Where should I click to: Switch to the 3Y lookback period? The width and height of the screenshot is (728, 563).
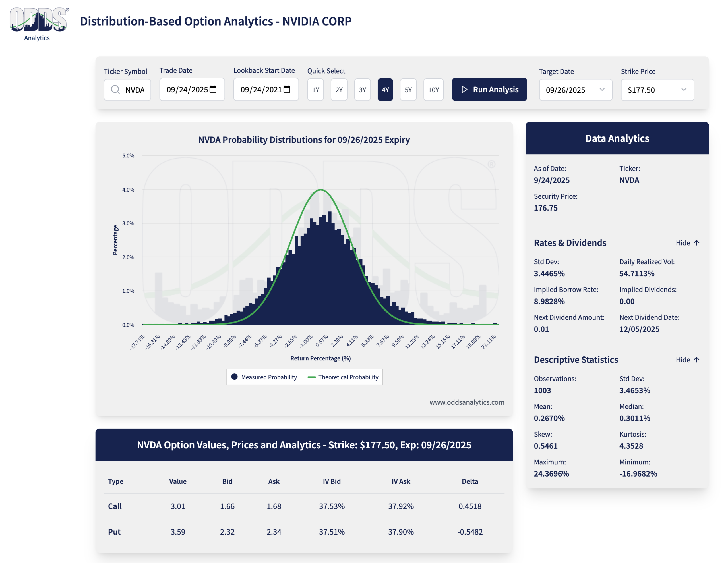tap(362, 90)
